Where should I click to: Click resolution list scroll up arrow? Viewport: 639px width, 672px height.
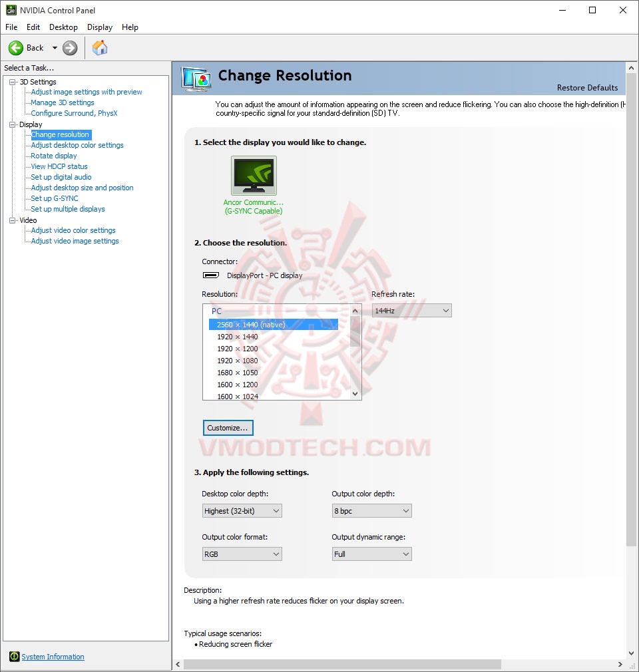tap(355, 310)
